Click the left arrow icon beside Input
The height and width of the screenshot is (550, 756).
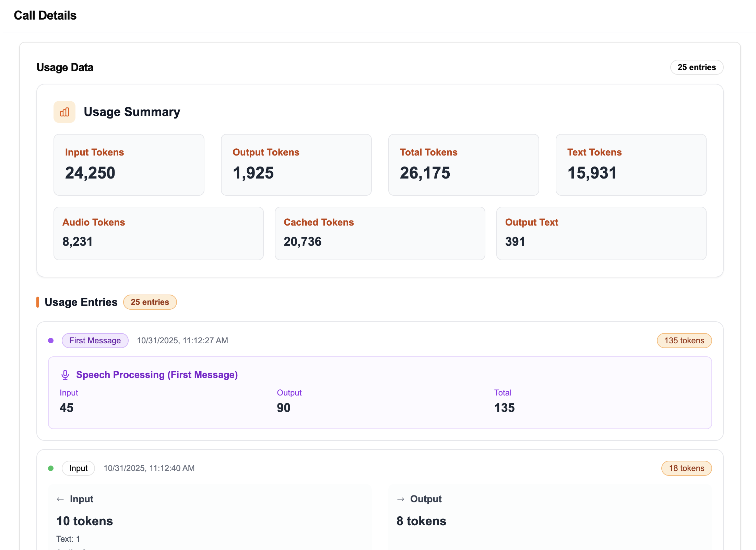[60, 499]
